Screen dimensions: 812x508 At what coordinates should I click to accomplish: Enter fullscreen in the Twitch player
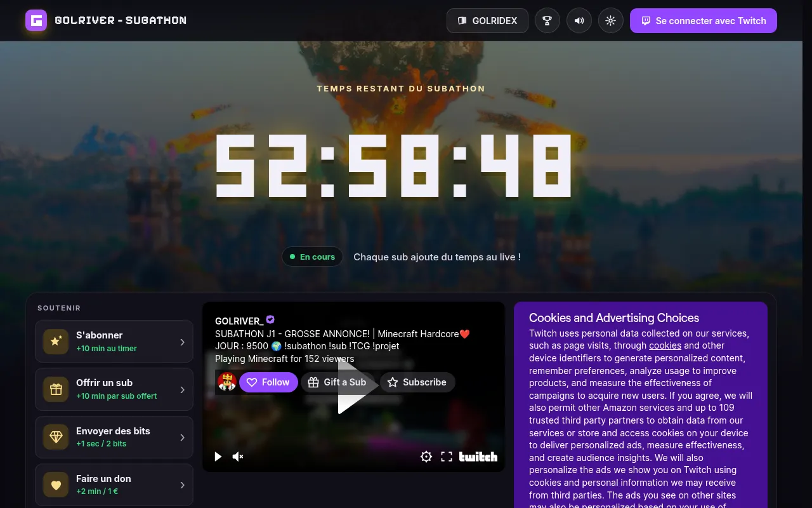pos(447,457)
